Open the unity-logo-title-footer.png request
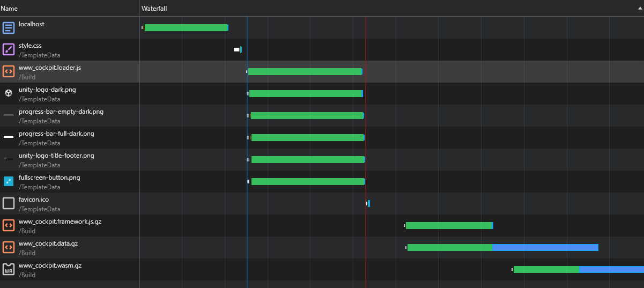 [56, 156]
